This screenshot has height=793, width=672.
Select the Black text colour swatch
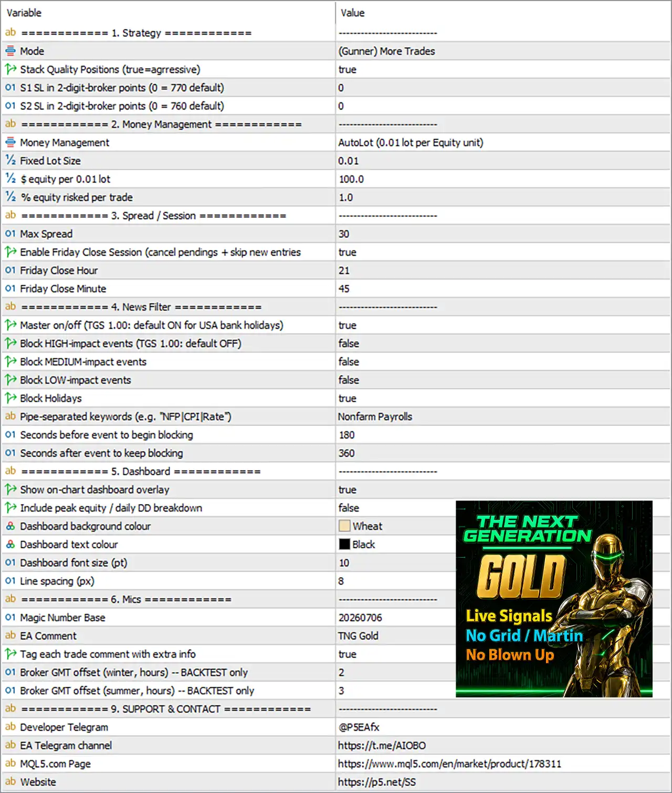pos(344,545)
